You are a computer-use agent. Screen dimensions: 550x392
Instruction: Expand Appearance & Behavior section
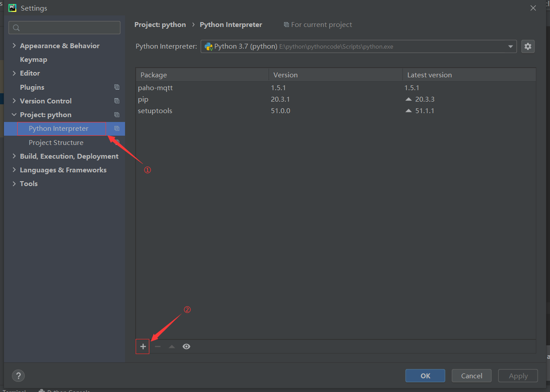[14, 46]
